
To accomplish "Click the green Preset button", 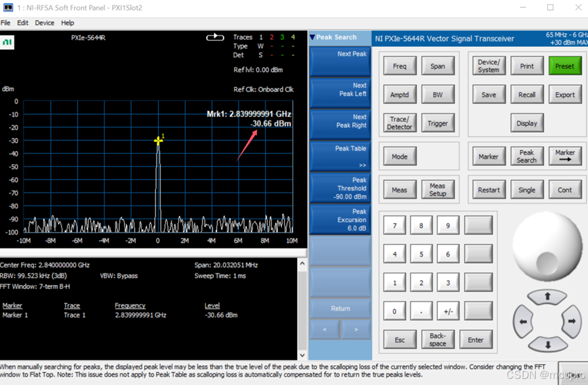I will 565,66.
